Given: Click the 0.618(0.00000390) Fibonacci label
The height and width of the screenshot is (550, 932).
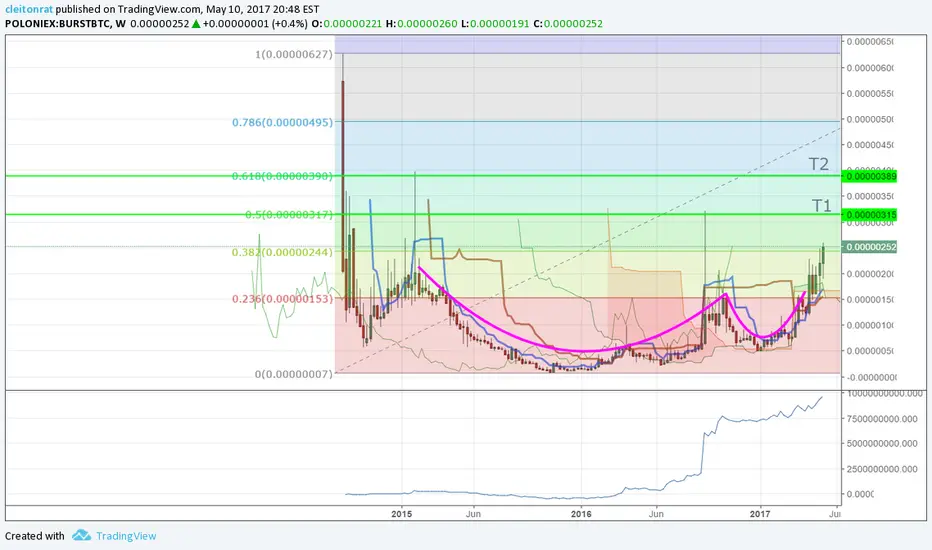Looking at the screenshot, I should (282, 176).
